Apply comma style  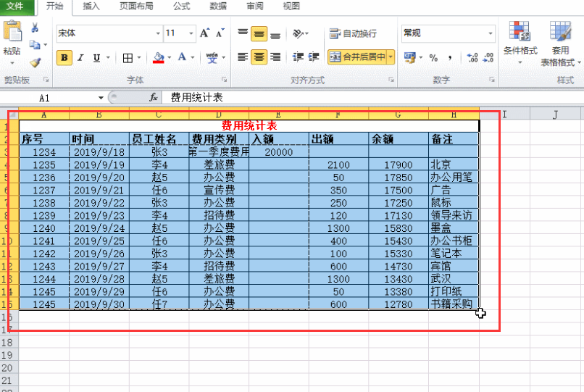(x=450, y=58)
